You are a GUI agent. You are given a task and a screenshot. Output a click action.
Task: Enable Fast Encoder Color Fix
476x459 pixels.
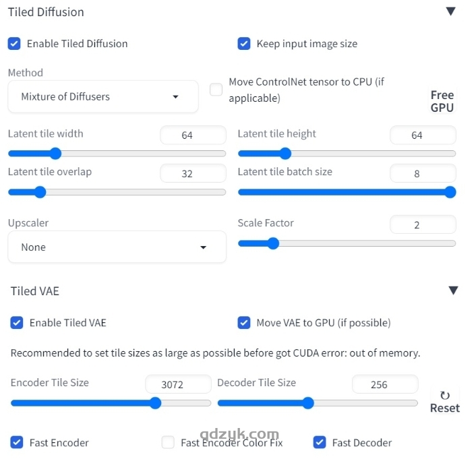point(168,443)
